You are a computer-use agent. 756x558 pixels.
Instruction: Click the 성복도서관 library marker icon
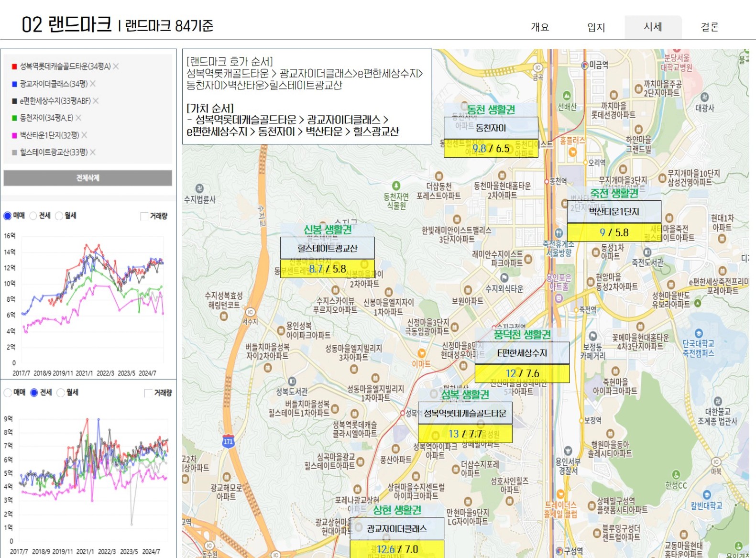point(292,381)
